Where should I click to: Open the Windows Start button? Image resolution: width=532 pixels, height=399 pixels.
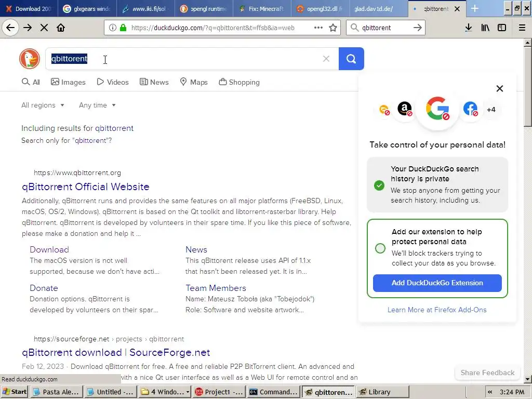[15, 392]
